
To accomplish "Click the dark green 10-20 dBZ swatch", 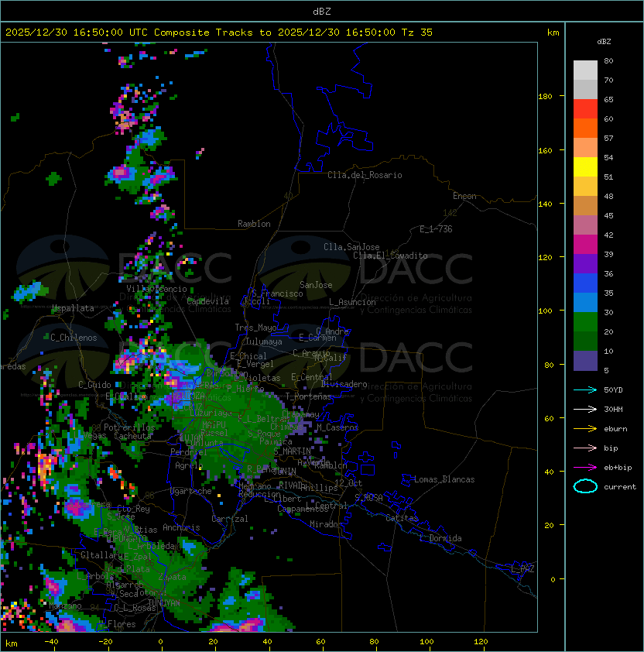I will (x=585, y=341).
